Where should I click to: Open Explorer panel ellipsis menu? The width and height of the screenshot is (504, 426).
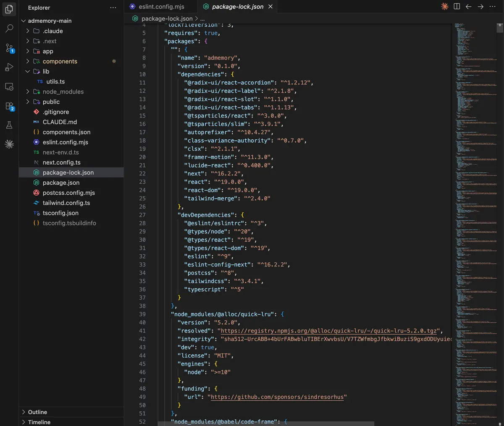tap(113, 8)
